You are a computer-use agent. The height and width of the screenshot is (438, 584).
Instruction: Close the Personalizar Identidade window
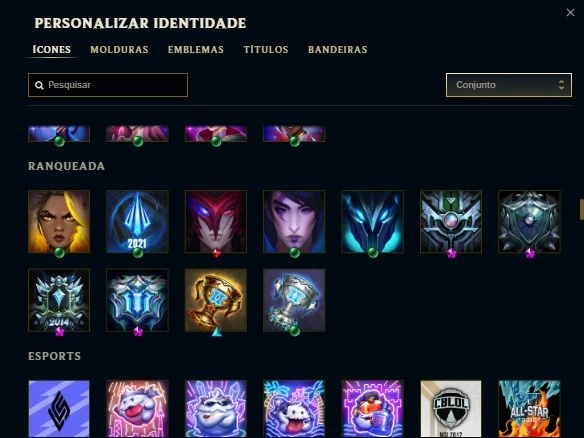(570, 13)
